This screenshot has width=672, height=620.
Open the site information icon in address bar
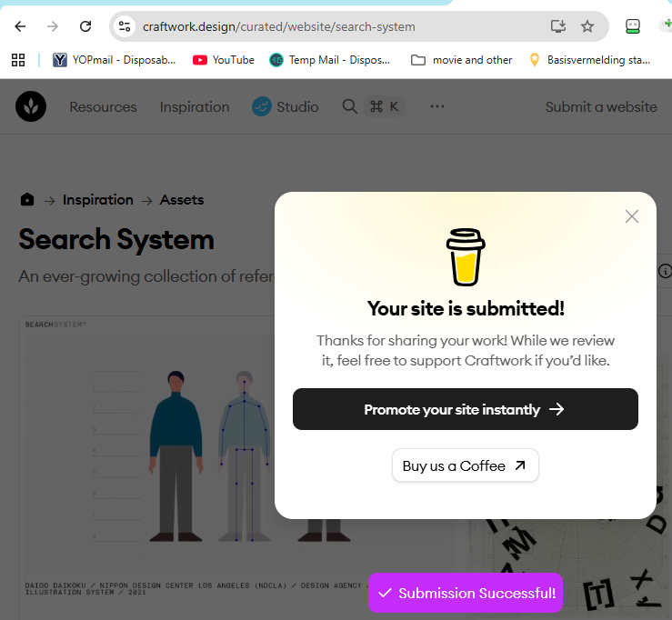(125, 26)
